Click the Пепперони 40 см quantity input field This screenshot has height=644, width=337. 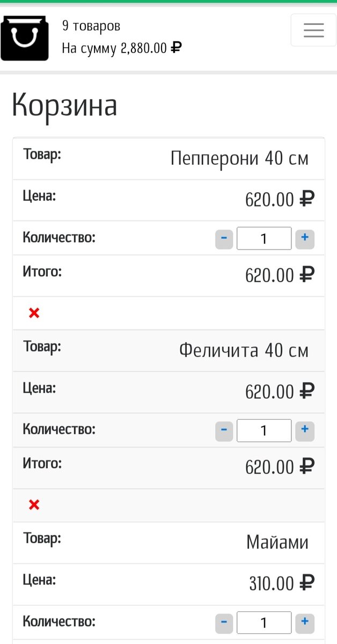pos(264,238)
